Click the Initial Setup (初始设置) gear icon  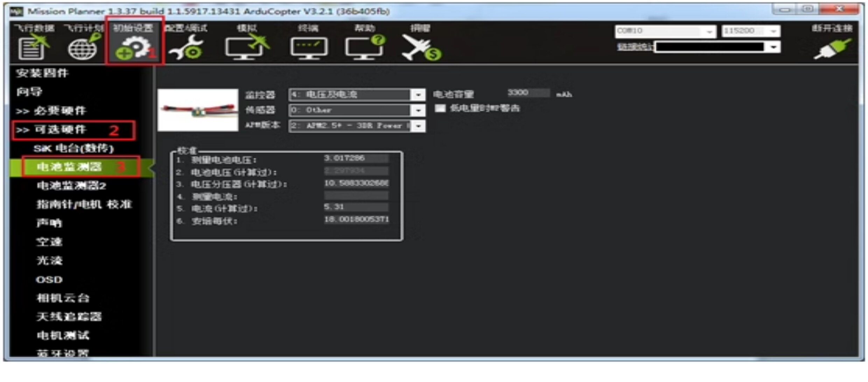pyautogui.click(x=134, y=47)
